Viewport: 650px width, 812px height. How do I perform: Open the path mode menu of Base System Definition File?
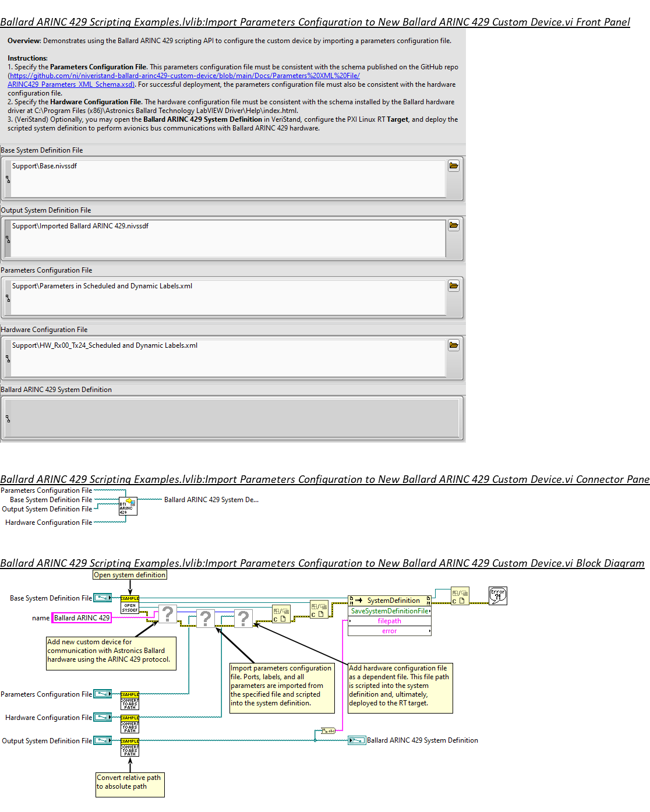8,179
